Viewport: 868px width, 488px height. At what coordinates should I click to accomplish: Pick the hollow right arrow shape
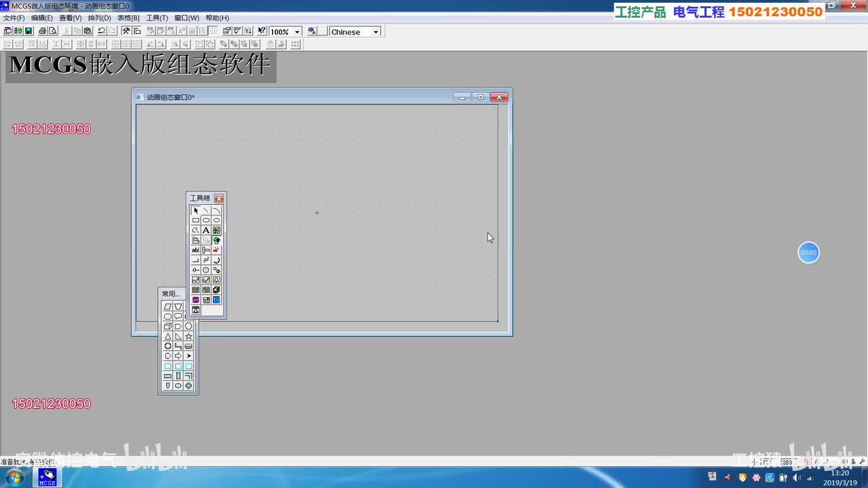coord(178,356)
